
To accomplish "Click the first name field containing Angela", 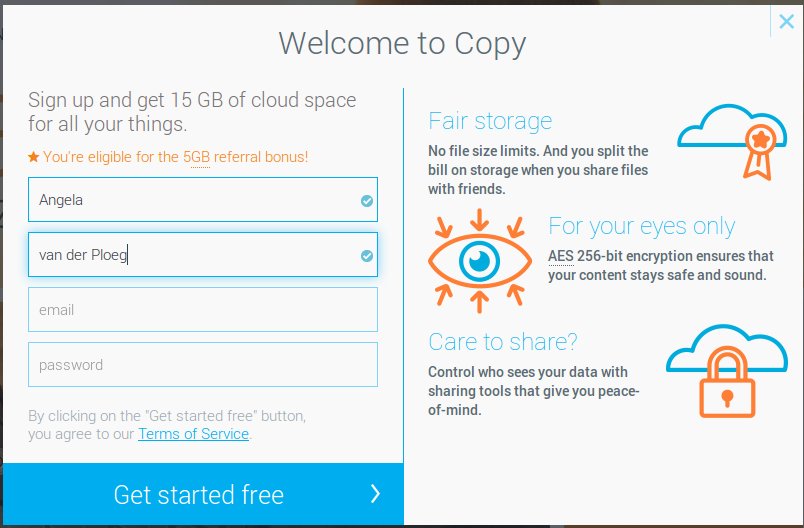I will coord(203,199).
